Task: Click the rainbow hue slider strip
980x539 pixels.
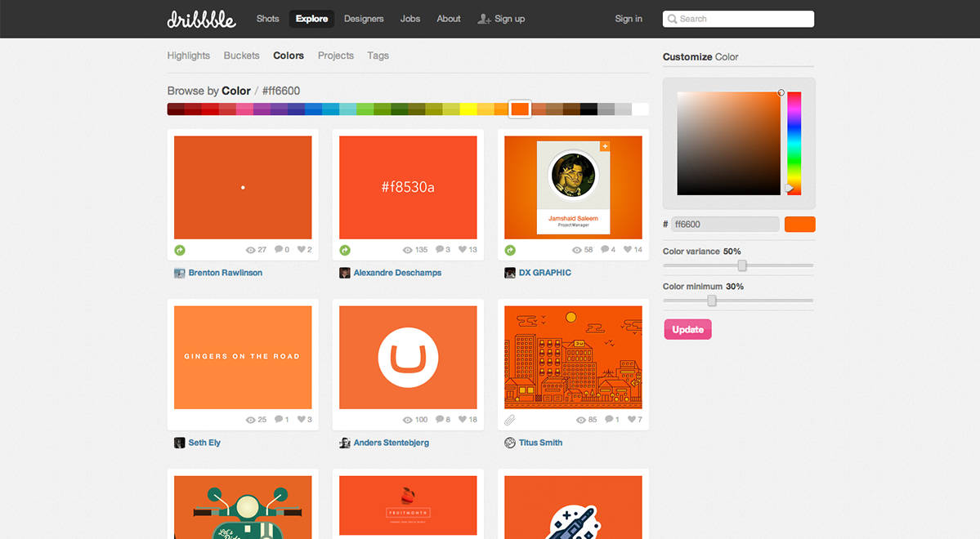Action: (x=794, y=144)
